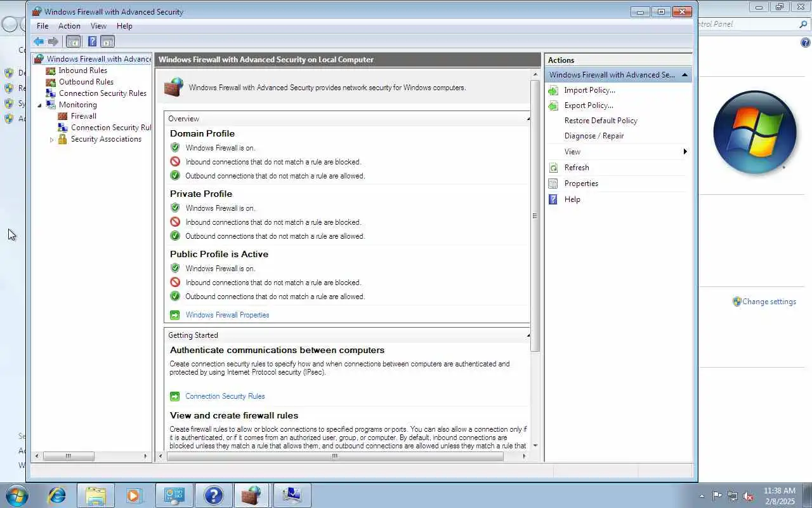
Task: Click the Action Center flag tray icon
Action: click(717, 496)
